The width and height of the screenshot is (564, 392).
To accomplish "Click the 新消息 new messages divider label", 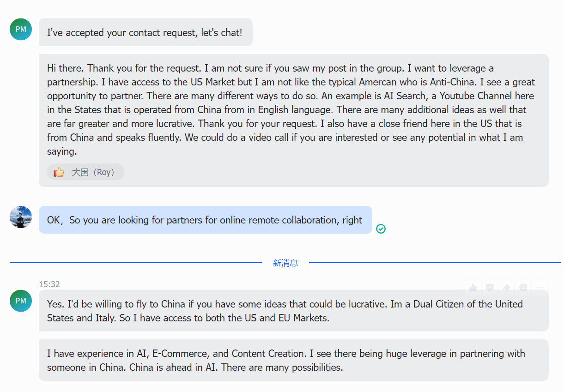I will tap(285, 263).
